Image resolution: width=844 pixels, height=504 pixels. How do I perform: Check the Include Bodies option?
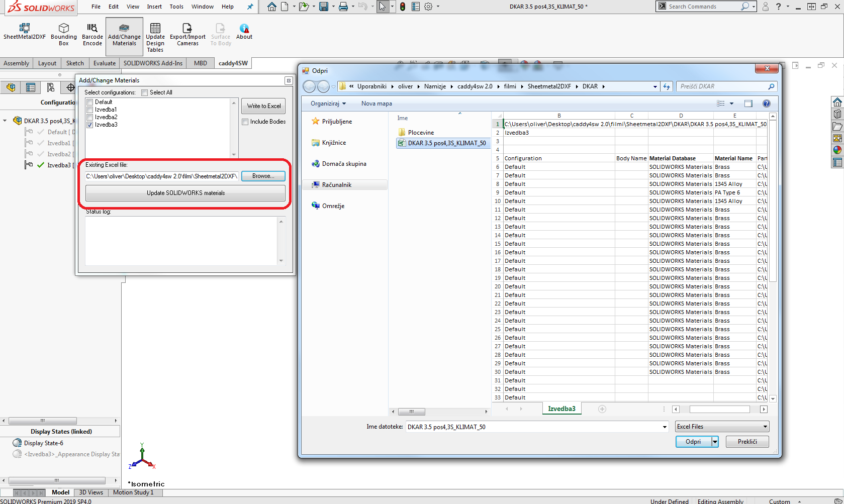coord(245,122)
